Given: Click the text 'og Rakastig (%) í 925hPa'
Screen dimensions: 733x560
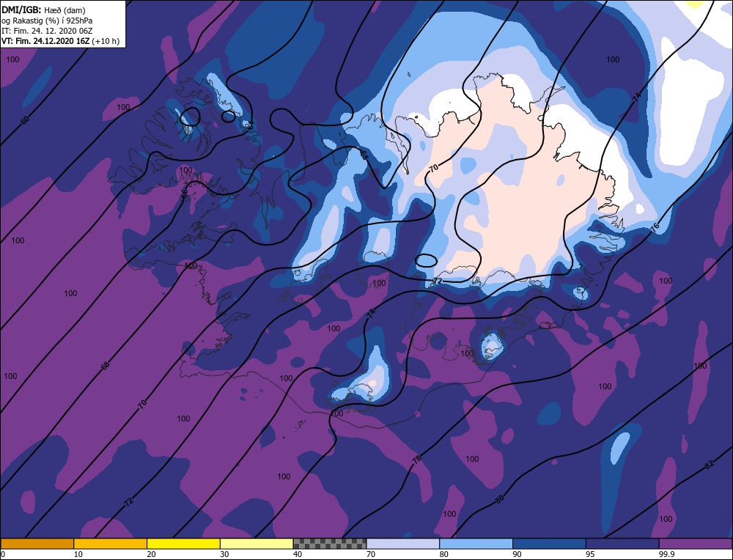Looking at the screenshot, I should click(x=47, y=21).
